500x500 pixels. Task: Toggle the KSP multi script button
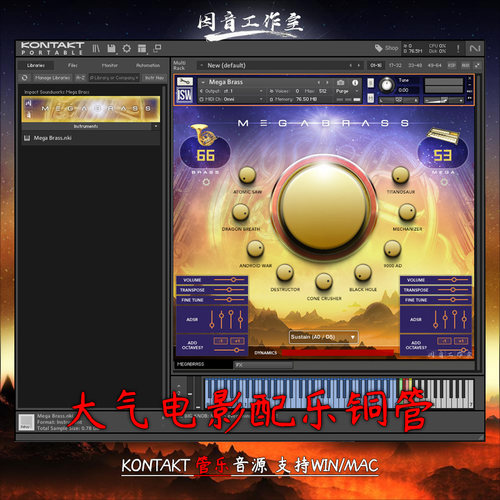coord(452,65)
